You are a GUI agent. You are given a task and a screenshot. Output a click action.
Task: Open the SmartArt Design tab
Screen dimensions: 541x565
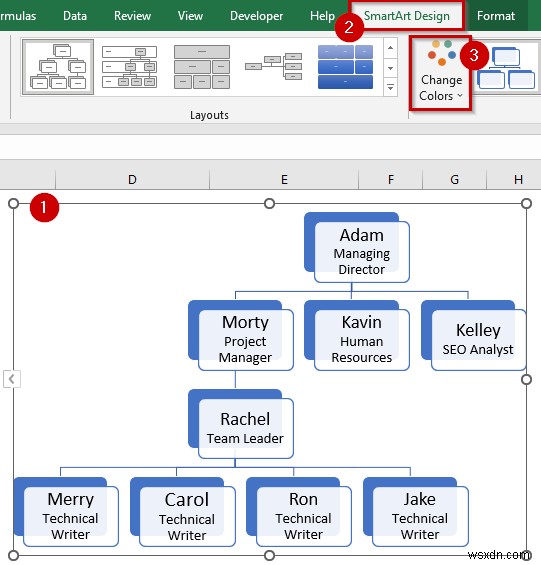click(407, 16)
